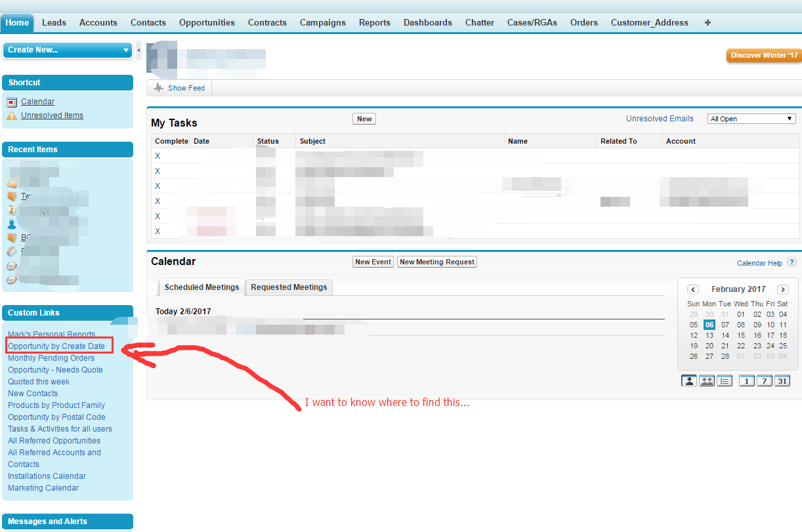Open the Contracts tab
The height and width of the screenshot is (532, 802).
point(267,22)
